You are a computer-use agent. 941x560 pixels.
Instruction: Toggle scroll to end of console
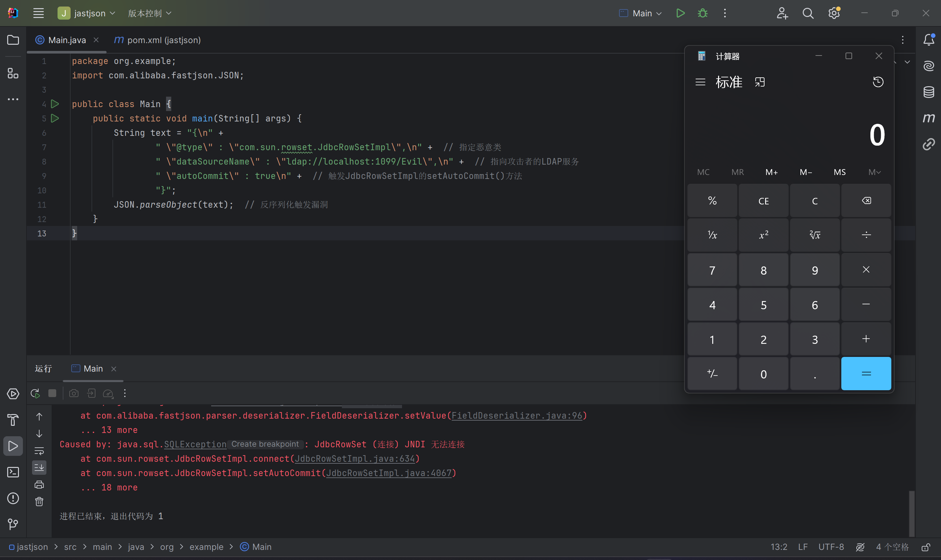tap(39, 468)
